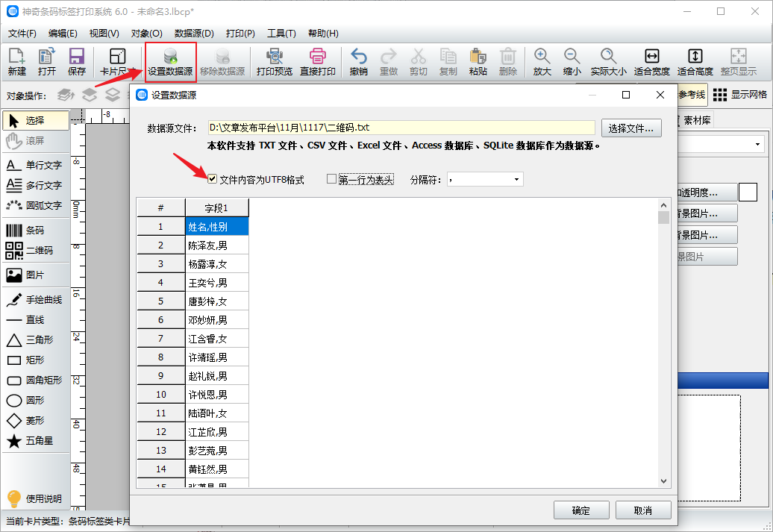Select the 选择 pointer tool

(x=36, y=120)
